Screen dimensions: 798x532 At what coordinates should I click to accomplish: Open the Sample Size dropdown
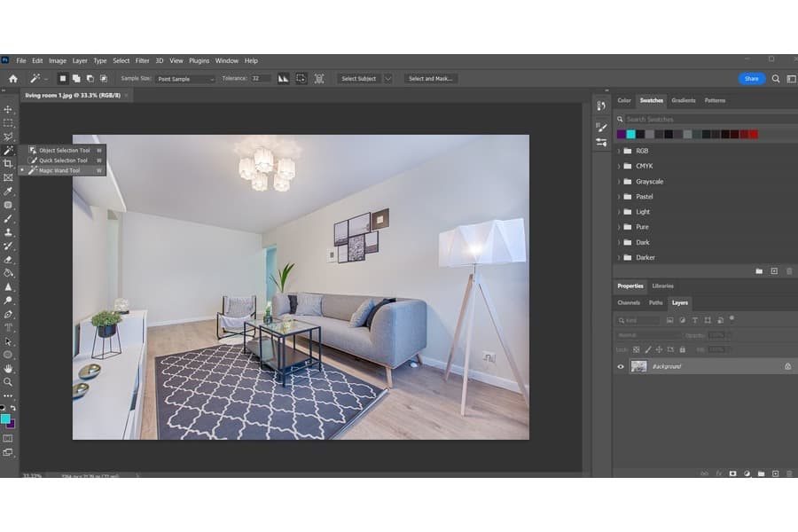point(185,79)
